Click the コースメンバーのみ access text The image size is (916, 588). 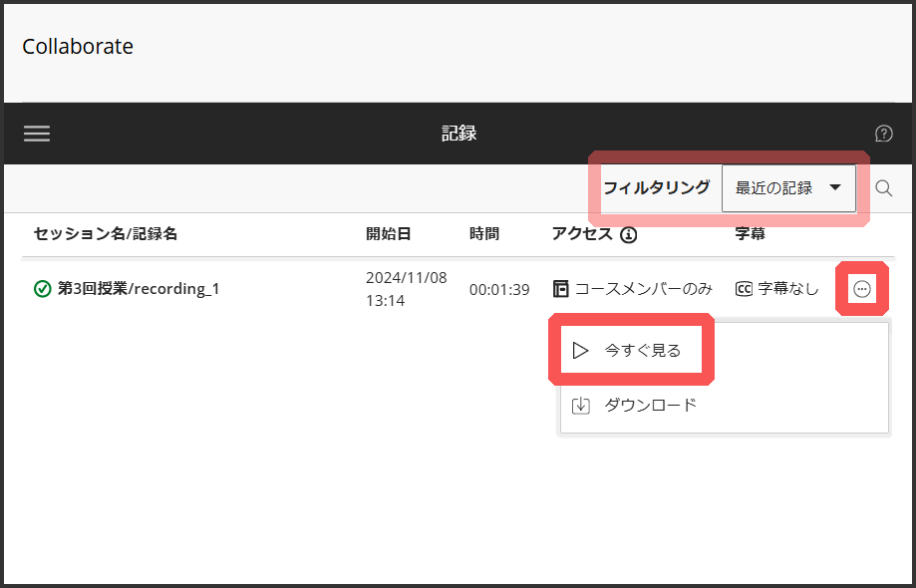(644, 289)
